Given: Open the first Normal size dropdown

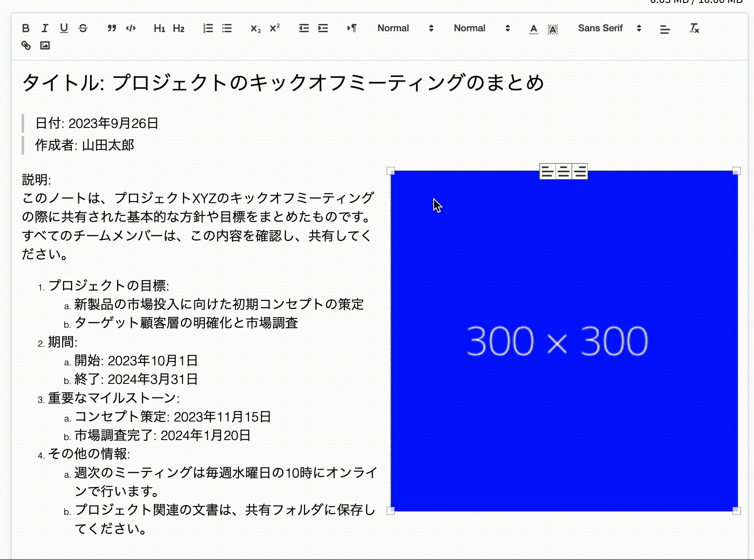Looking at the screenshot, I should click(405, 28).
